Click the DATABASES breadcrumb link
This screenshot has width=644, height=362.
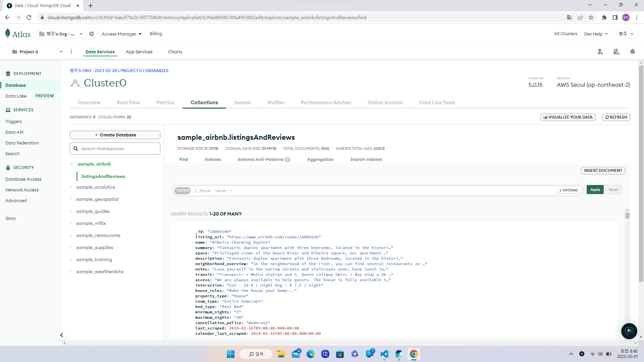coord(157,71)
